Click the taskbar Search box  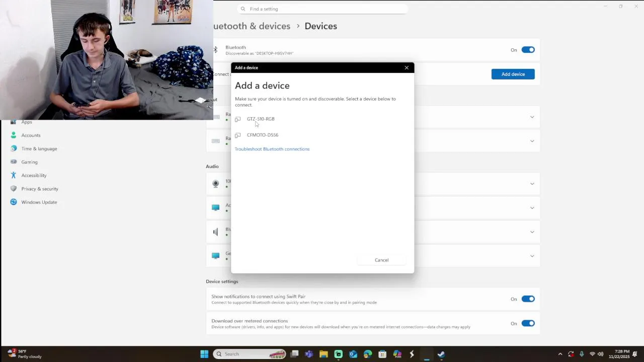tap(250, 354)
